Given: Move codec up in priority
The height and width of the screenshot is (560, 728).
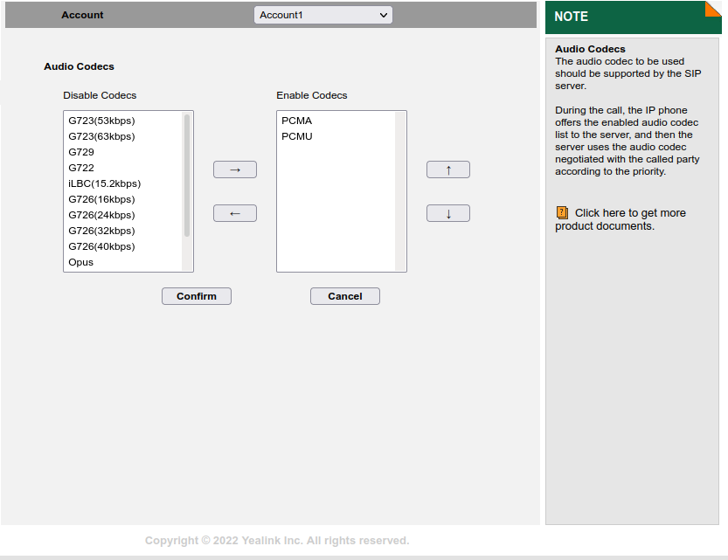Looking at the screenshot, I should [x=447, y=169].
